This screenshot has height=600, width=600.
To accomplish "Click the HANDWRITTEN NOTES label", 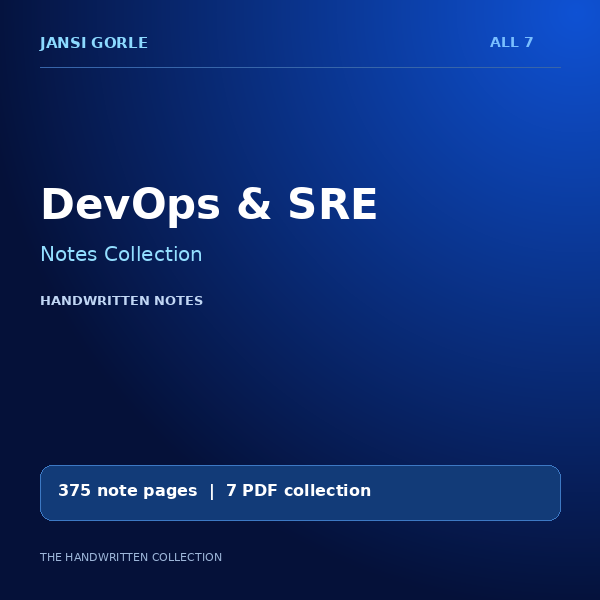I will point(121,301).
